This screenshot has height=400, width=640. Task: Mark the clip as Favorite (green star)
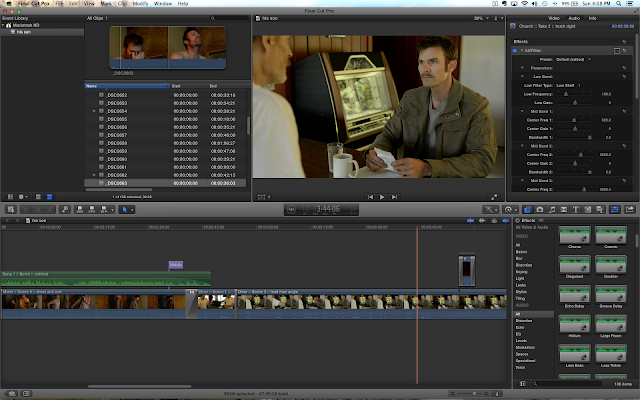26,209
